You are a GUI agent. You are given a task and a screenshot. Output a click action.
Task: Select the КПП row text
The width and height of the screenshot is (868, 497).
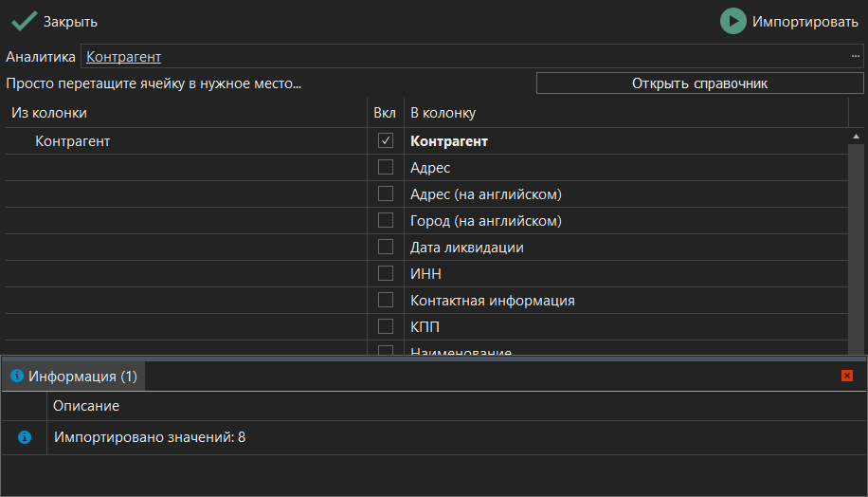pyautogui.click(x=425, y=327)
